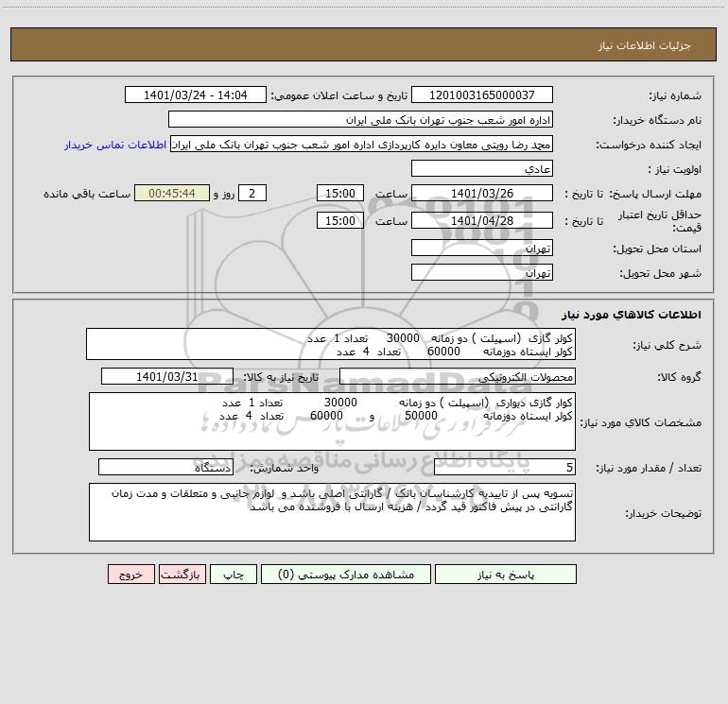728x704 pixels.
Task: Click the 'تعداد / مقدار مورد نیاز:' label
Action: (649, 468)
